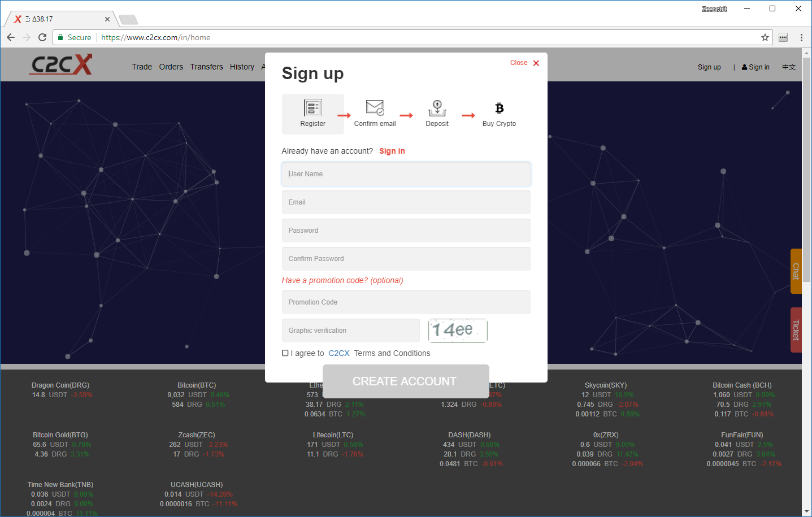
Task: Focus the Email field
Action: click(x=406, y=202)
